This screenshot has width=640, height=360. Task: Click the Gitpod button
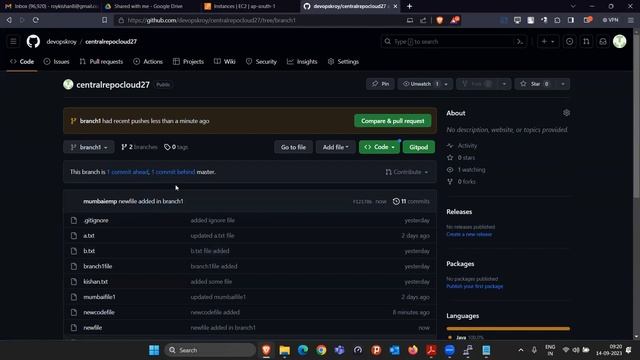click(419, 147)
